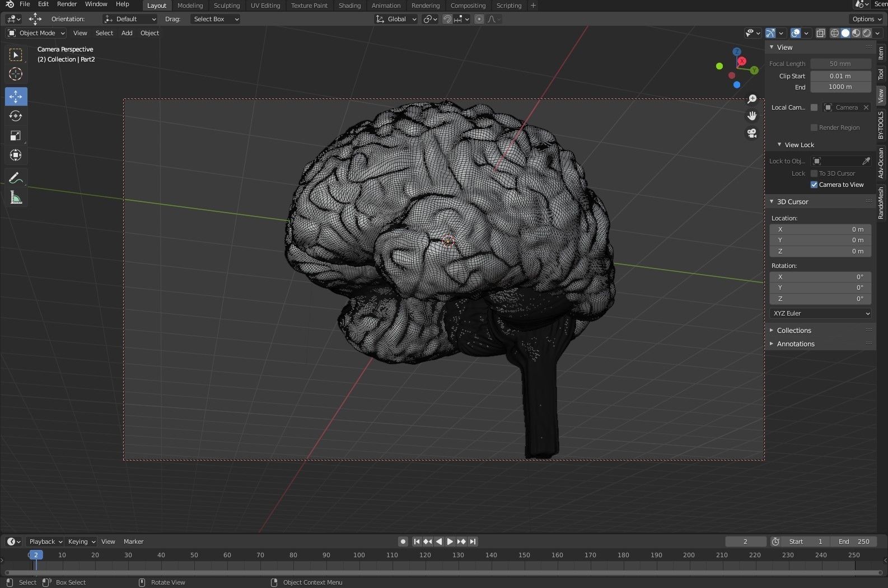Toggle proportional editing

pos(479,19)
